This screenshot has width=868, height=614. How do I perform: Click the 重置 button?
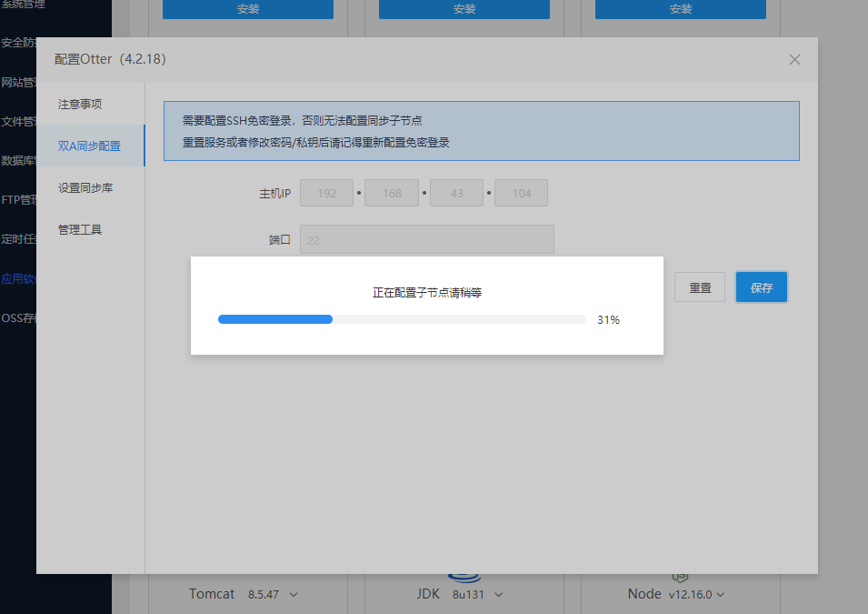[x=699, y=287]
